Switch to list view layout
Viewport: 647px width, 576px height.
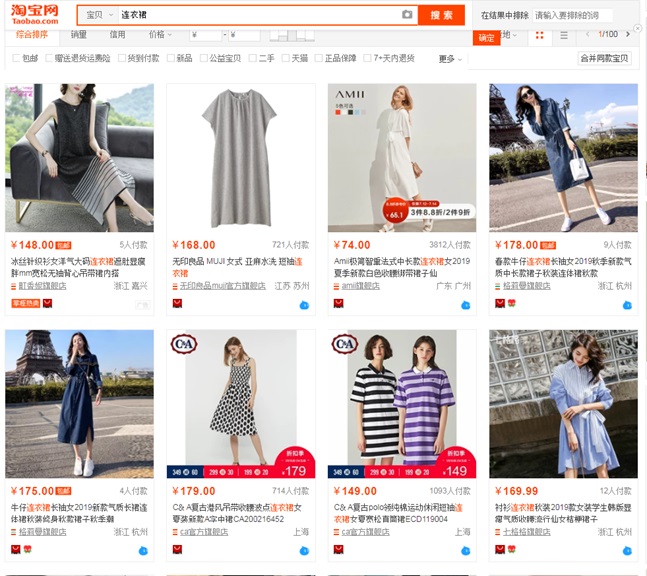(x=564, y=35)
